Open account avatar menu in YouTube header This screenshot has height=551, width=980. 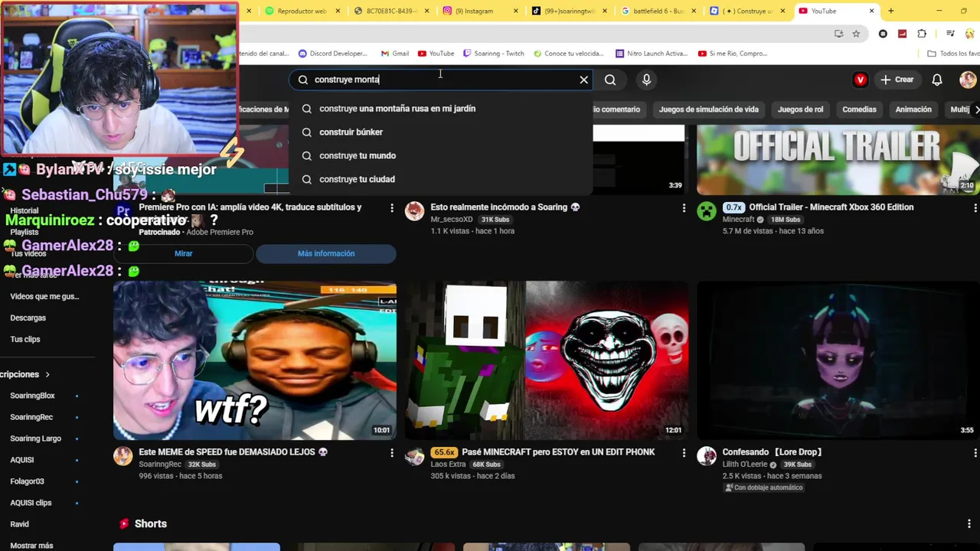pos(968,80)
